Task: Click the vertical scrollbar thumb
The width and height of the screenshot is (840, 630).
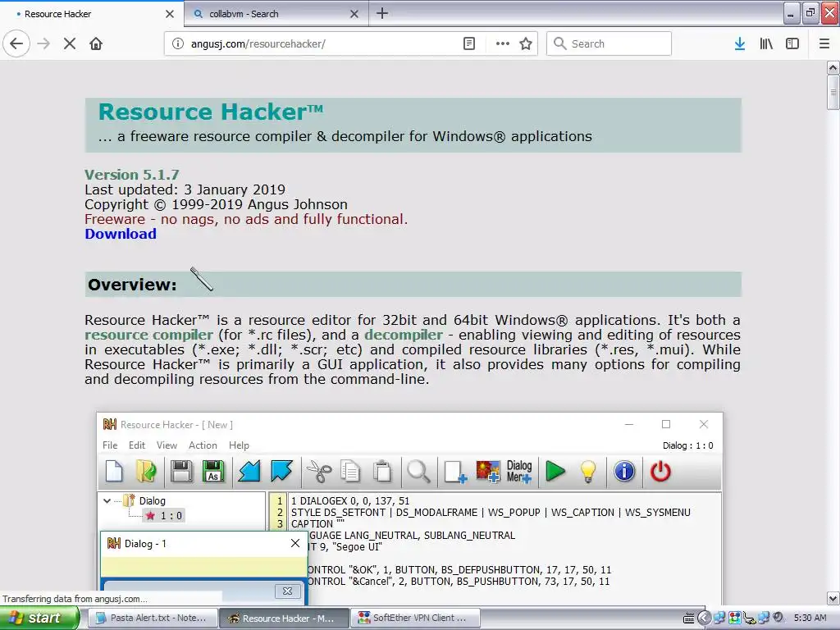Action: coord(833,92)
